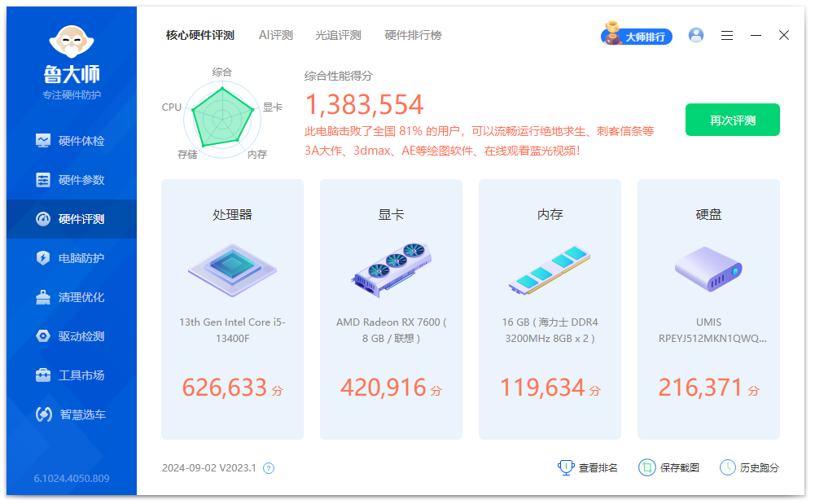Screen dimensions: 815x504
Task: Open the hamburger menu
Action: point(727,35)
